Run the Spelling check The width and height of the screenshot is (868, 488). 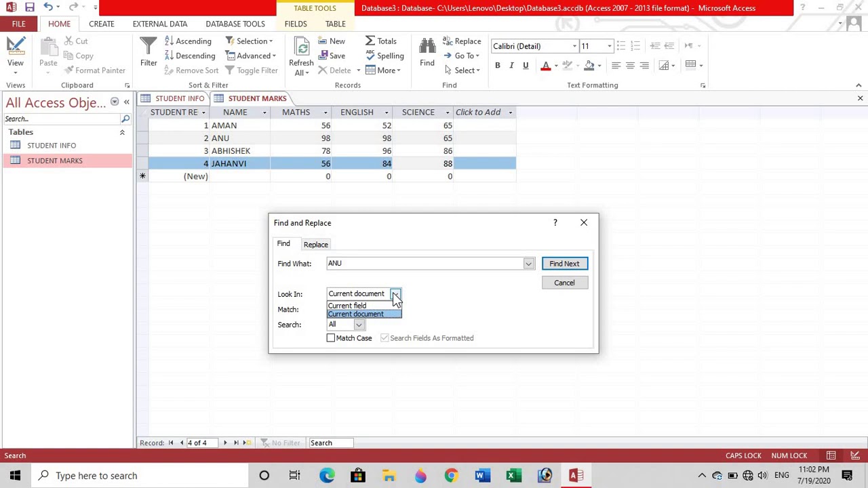tap(384, 56)
